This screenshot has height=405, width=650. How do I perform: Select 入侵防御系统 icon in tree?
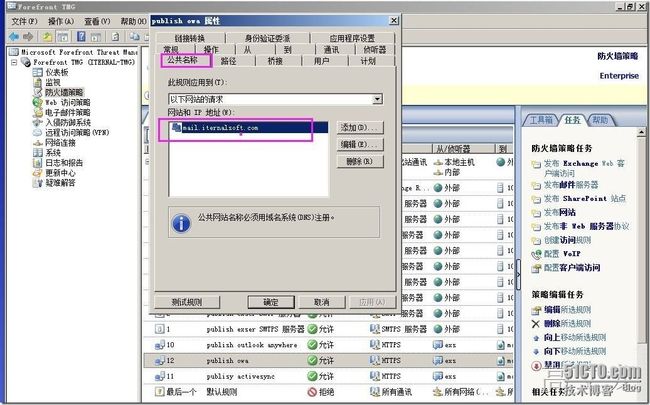pos(37,122)
